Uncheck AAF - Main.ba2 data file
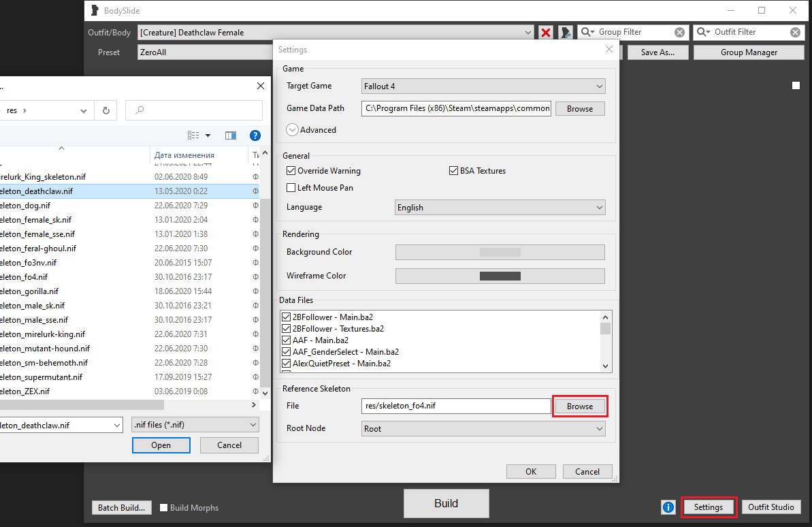The image size is (812, 527). point(286,340)
